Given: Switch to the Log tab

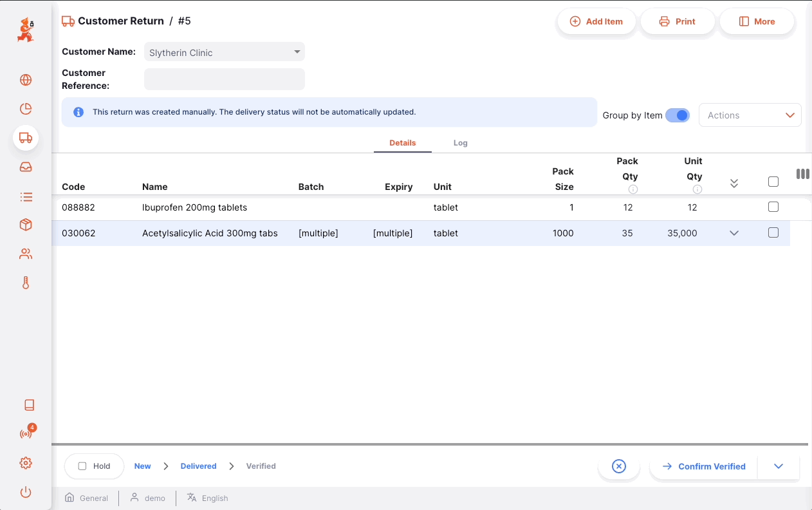Looking at the screenshot, I should (460, 143).
